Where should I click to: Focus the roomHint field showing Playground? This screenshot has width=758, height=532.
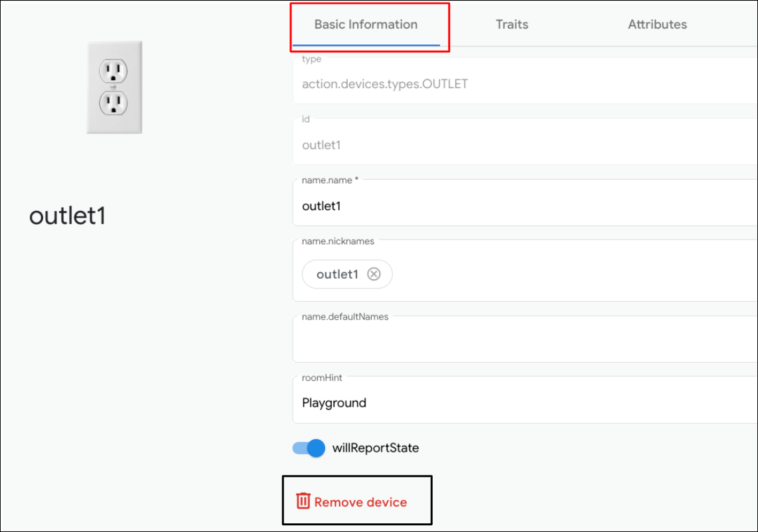465,403
